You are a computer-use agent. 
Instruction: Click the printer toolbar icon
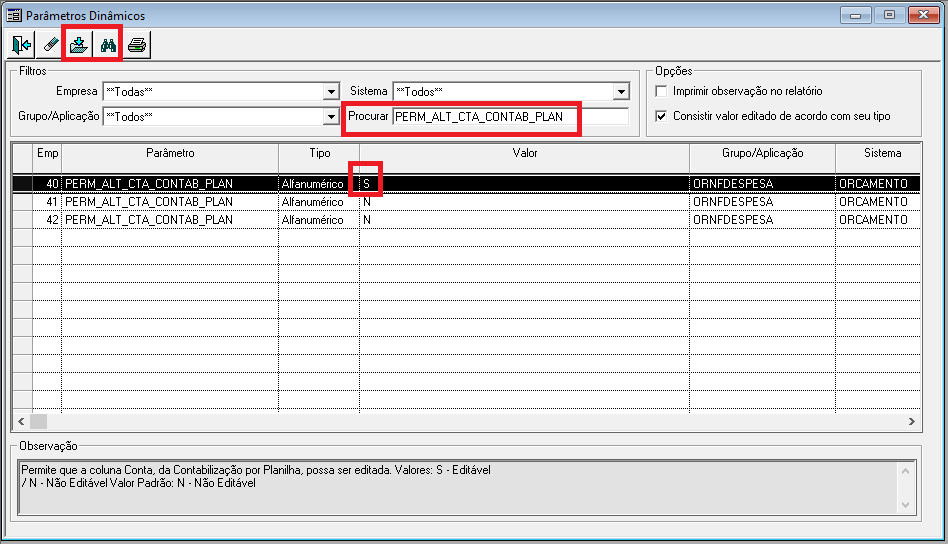pyautogui.click(x=137, y=45)
